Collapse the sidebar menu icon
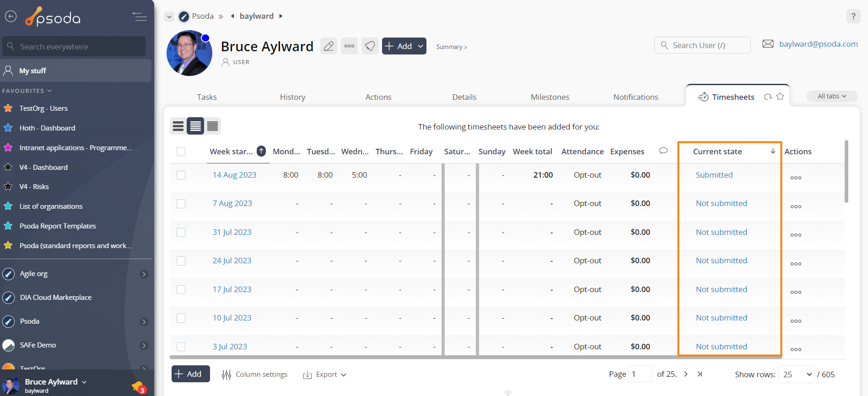 click(140, 16)
